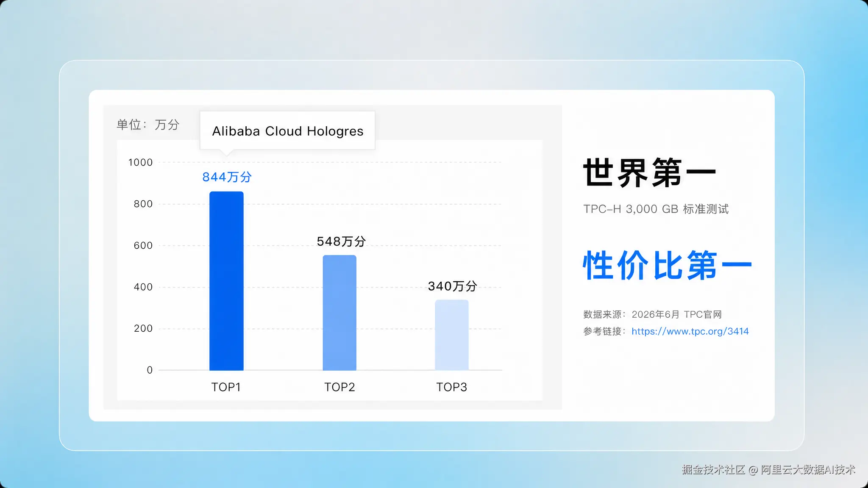Image resolution: width=868 pixels, height=488 pixels.
Task: Select the "世界第一" headline
Action: (649, 172)
